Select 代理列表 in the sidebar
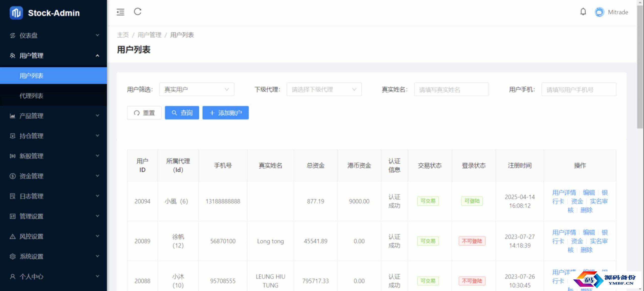The image size is (644, 291). pyautogui.click(x=53, y=96)
